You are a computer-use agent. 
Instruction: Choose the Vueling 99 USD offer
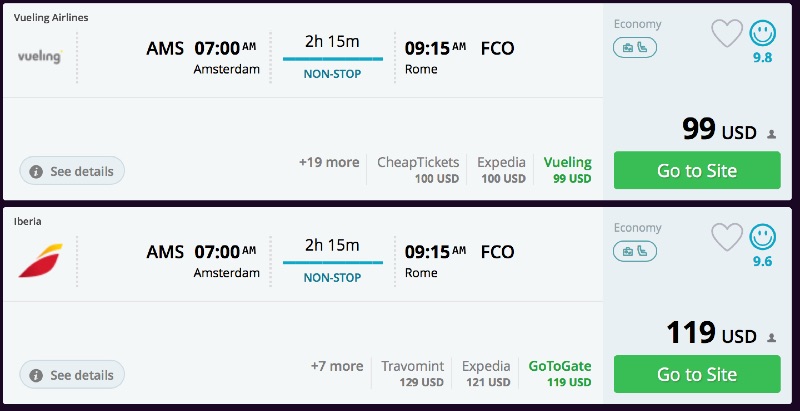(567, 170)
